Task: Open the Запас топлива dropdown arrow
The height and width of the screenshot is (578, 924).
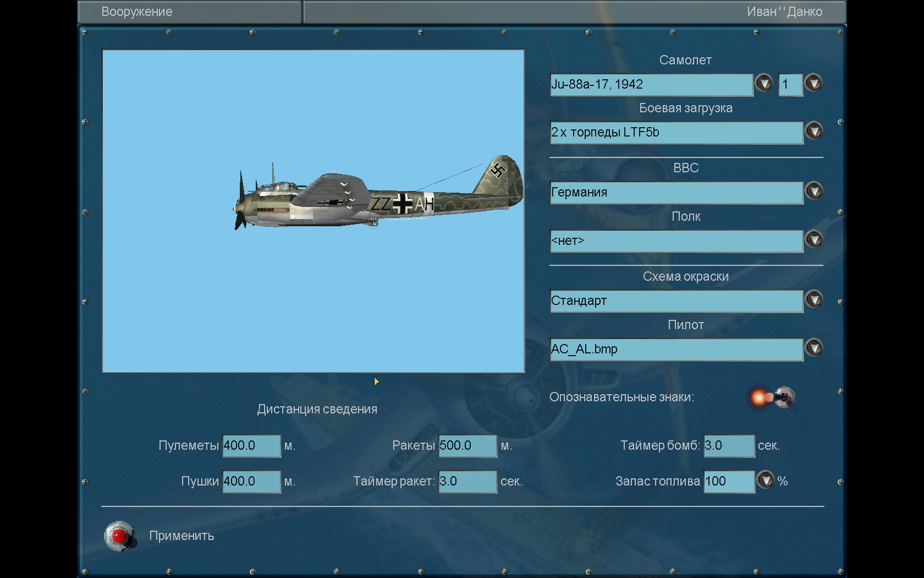Action: point(765,481)
